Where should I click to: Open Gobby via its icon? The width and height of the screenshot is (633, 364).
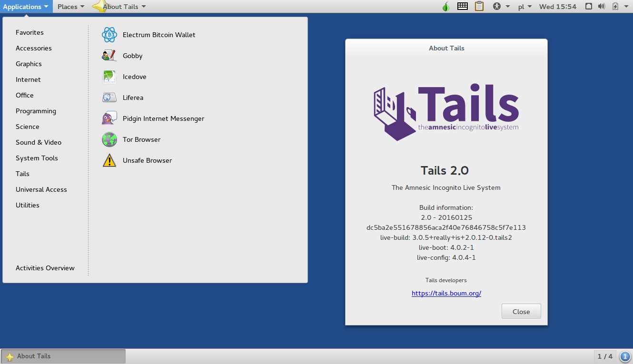[x=109, y=56]
